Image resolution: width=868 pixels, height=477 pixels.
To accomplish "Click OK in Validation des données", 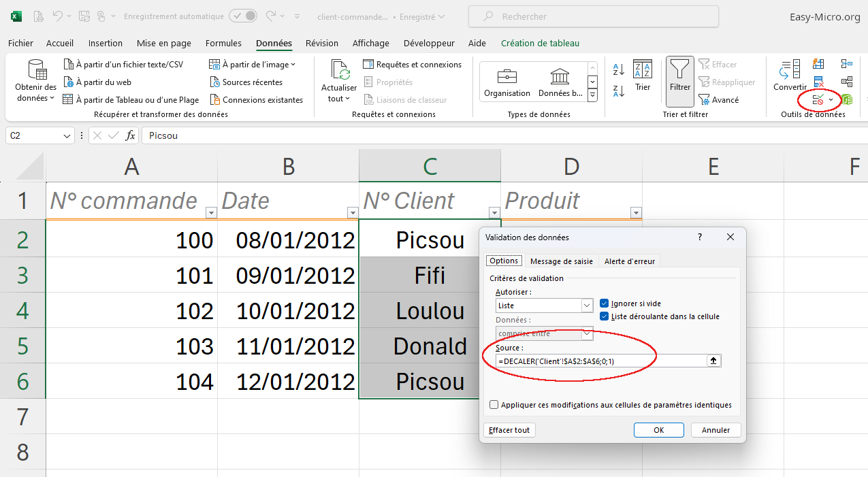I will click(x=659, y=430).
